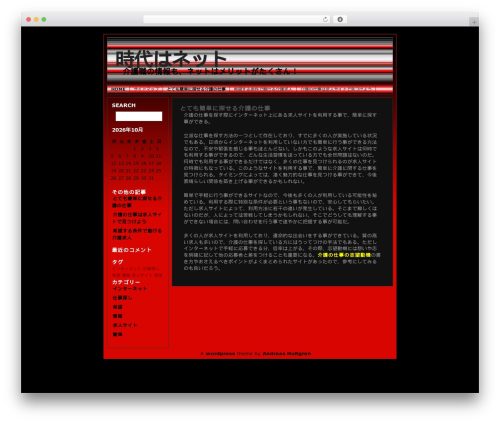Open the HOME menu item
The image size is (500, 423).
pyautogui.click(x=118, y=89)
